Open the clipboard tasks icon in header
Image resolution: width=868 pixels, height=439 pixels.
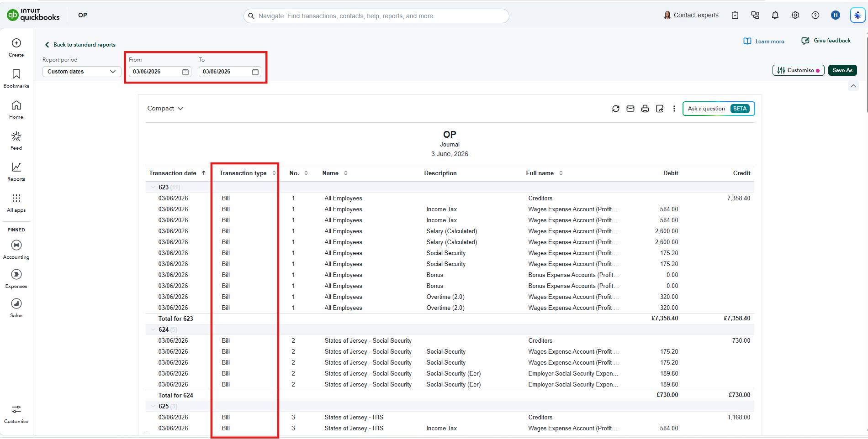(x=735, y=15)
